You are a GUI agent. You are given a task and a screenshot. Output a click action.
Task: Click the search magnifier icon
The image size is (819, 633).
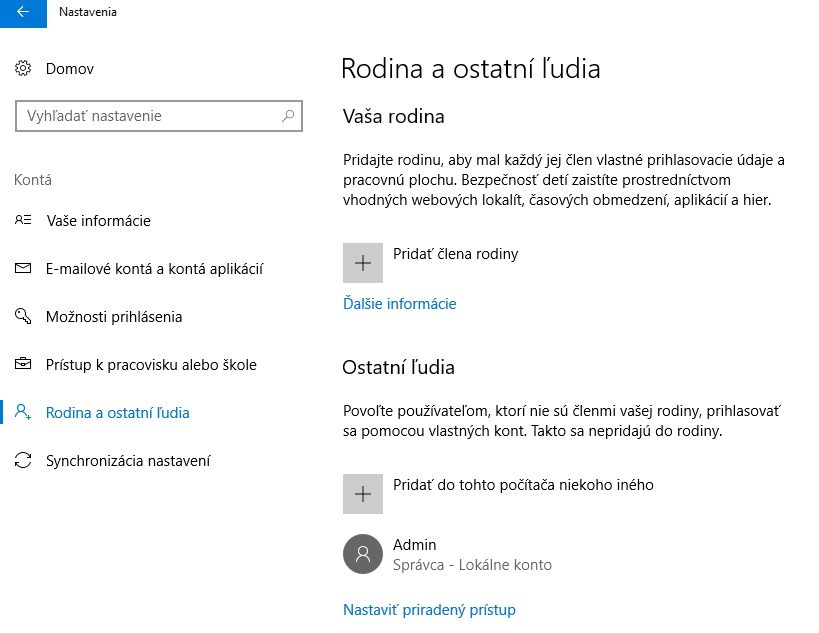pos(288,116)
